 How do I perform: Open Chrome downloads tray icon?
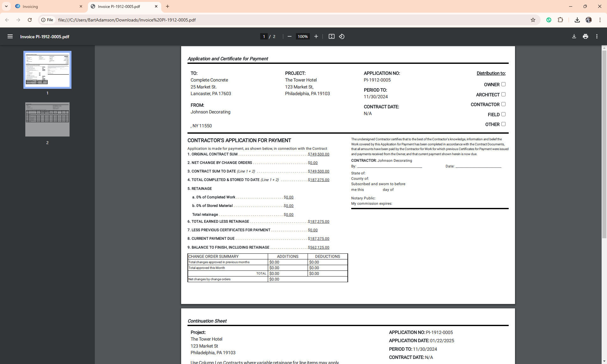[x=577, y=20]
